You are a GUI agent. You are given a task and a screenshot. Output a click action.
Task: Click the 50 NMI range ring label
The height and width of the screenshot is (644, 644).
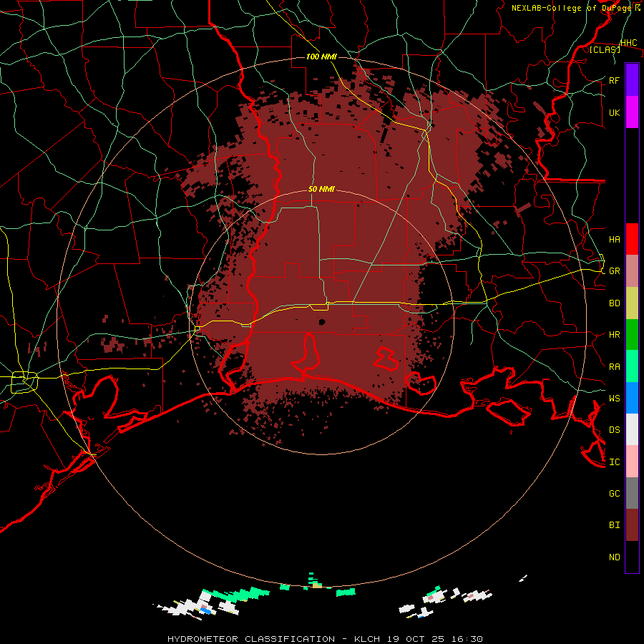[x=321, y=190]
